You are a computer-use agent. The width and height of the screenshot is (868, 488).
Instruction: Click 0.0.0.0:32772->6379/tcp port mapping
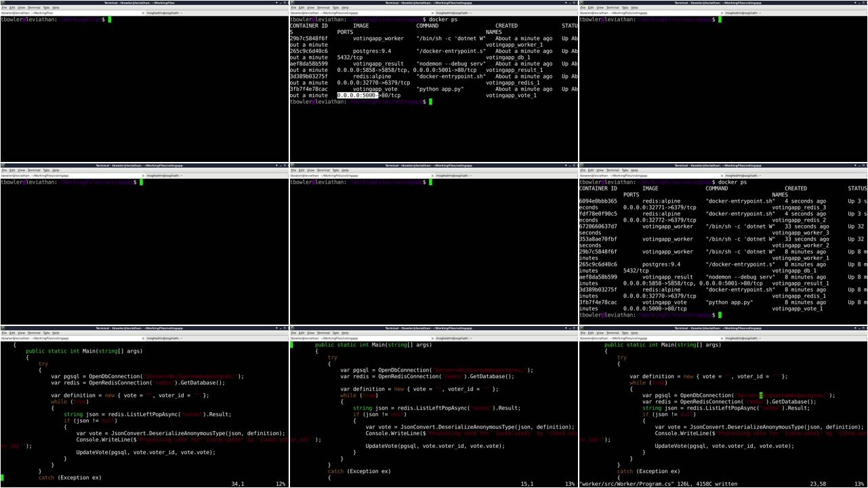click(x=659, y=220)
